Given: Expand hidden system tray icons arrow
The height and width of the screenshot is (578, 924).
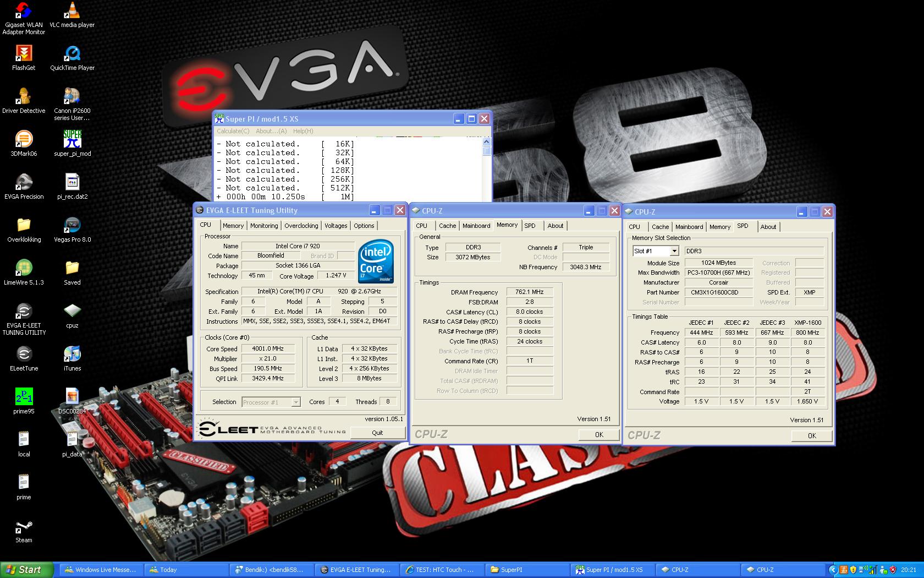Looking at the screenshot, I should point(833,570).
